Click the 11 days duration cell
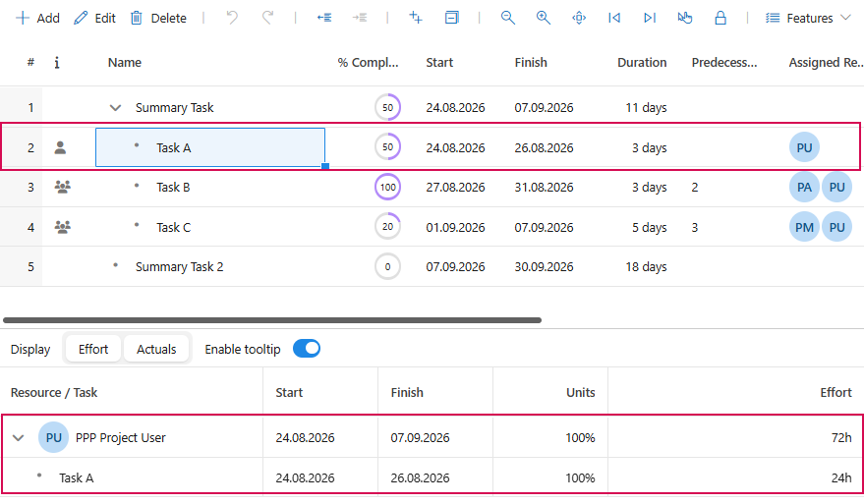 tap(646, 108)
